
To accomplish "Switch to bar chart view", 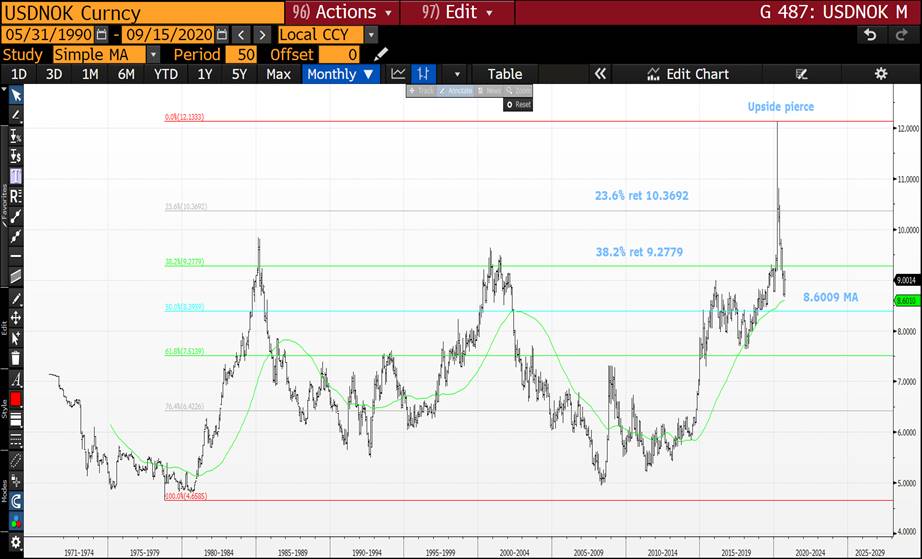I will click(x=423, y=74).
